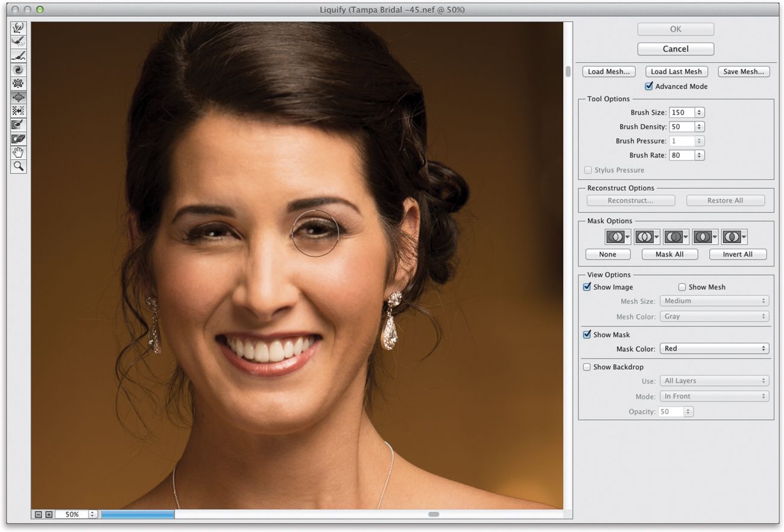Enable Show Mesh checkbox
The height and width of the screenshot is (532, 784).
682,287
